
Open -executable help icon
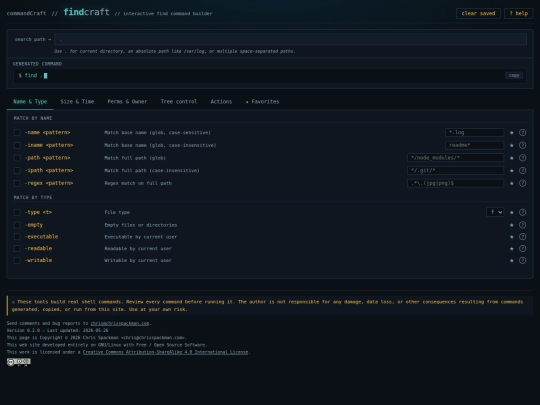coord(522,237)
